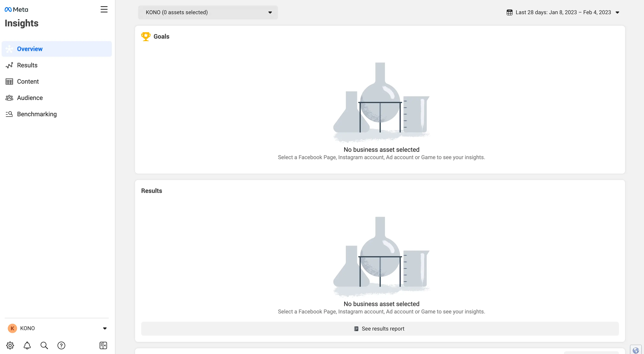Image resolution: width=644 pixels, height=354 pixels.
Task: Open the Content section
Action: tap(28, 82)
